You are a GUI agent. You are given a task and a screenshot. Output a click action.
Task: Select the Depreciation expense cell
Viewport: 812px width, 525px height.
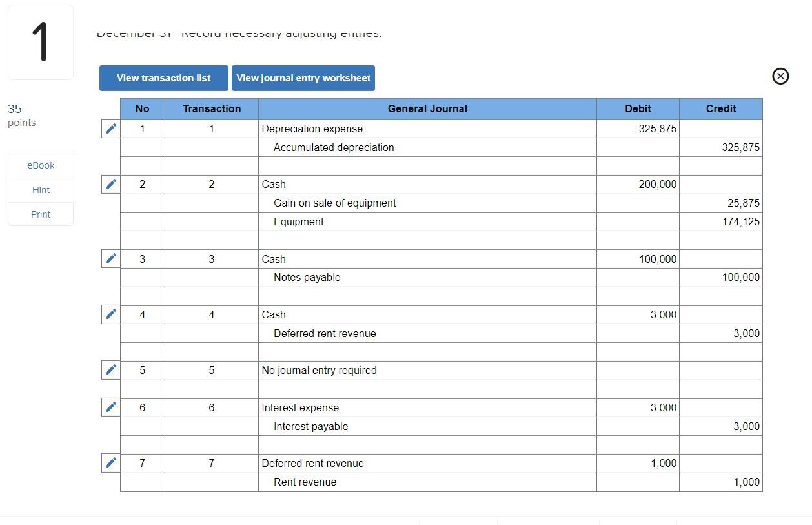[427, 129]
